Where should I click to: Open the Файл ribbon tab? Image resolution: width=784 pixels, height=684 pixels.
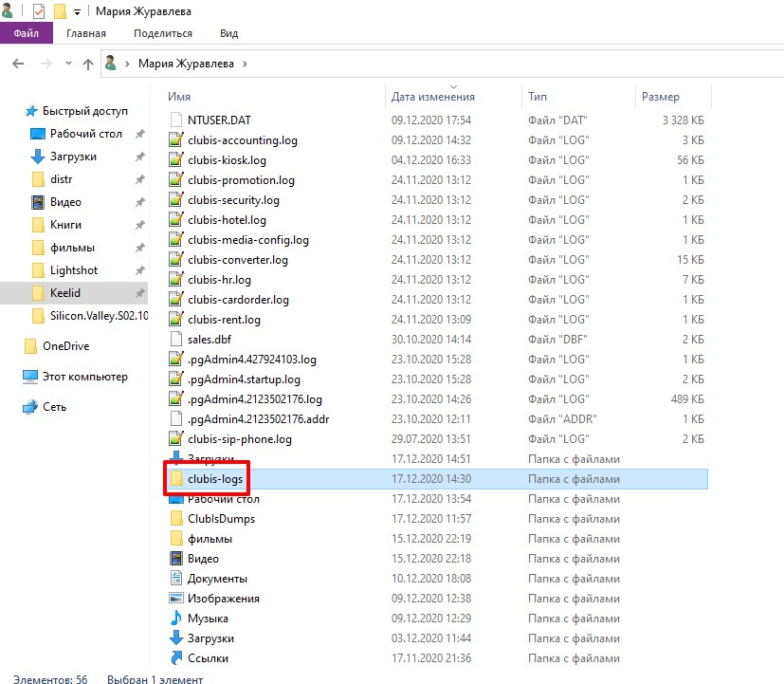tap(26, 33)
